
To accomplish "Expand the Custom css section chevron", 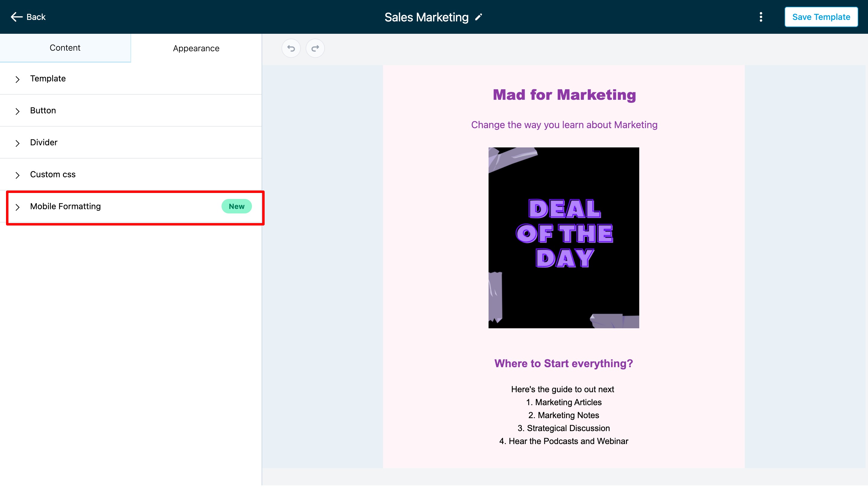I will pos(17,175).
